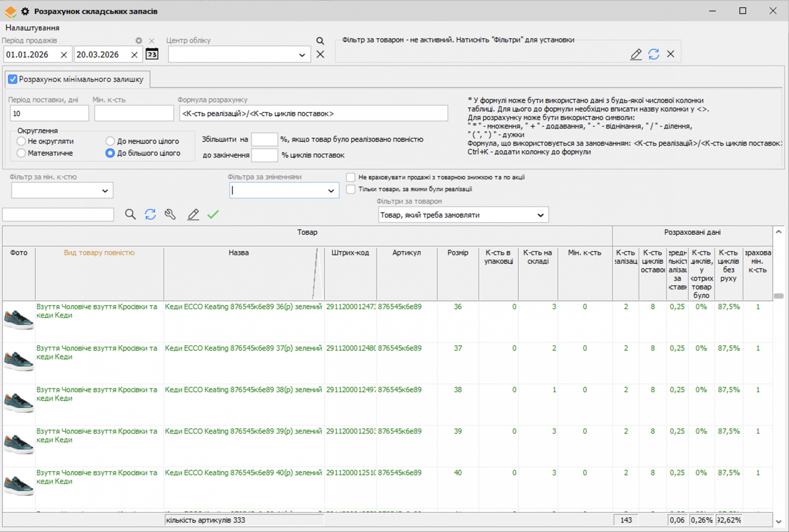This screenshot has width=789, height=532.
Task: Expand the Центр обліку dropdown
Action: click(x=302, y=55)
